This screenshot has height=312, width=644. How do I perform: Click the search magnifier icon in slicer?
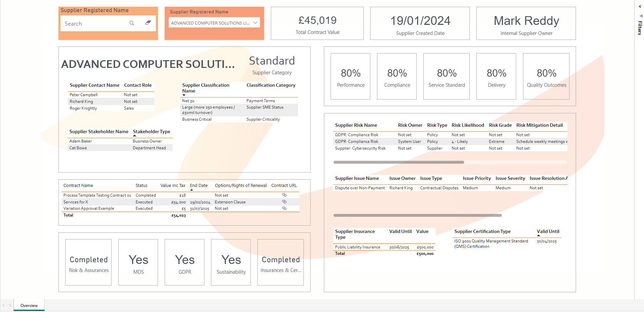point(132,23)
